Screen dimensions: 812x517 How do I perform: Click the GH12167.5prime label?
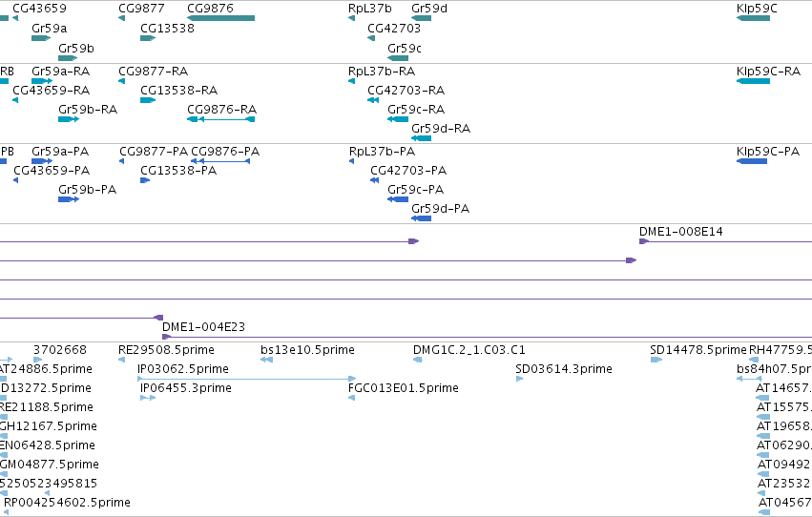point(49,426)
